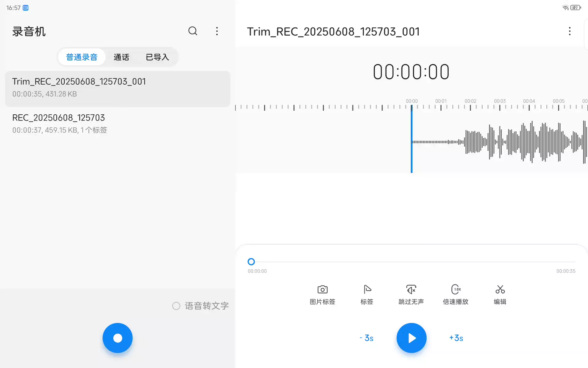588x368 pixels.
Task: Open the scissors edit tool
Action: pos(500,289)
